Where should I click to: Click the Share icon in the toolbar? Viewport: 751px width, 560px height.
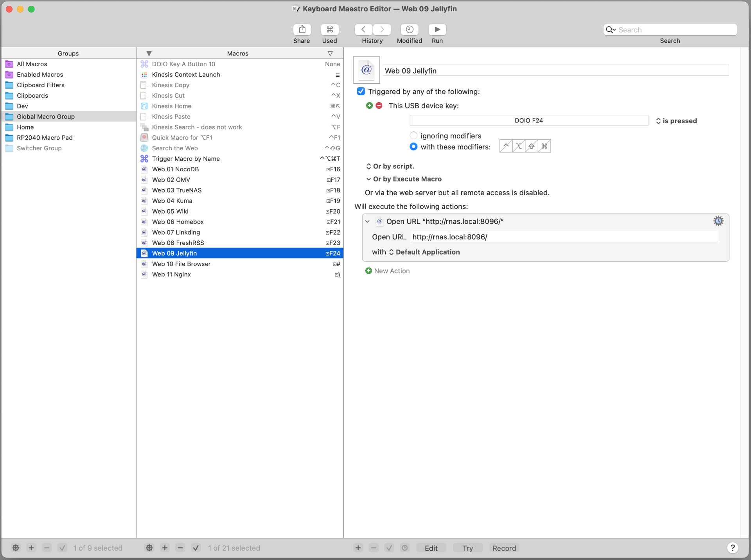pos(302,29)
